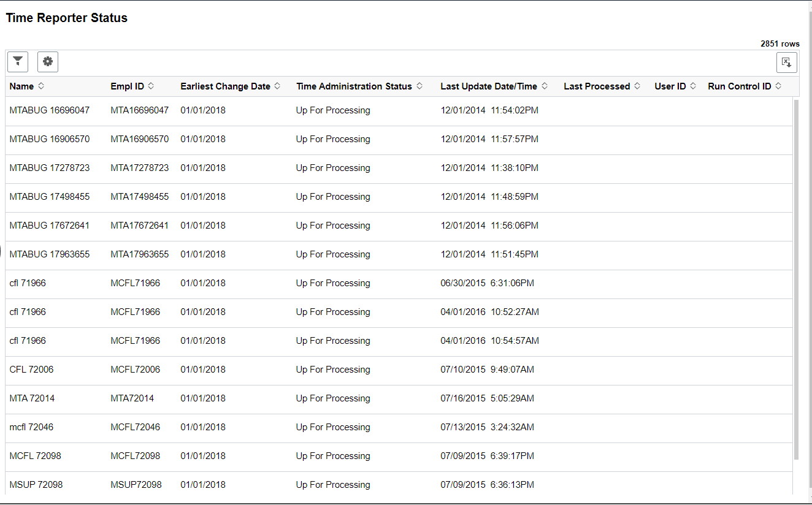Screen dimensions: 812x505
Task: Click the 2851 rows count label
Action: coord(779,43)
